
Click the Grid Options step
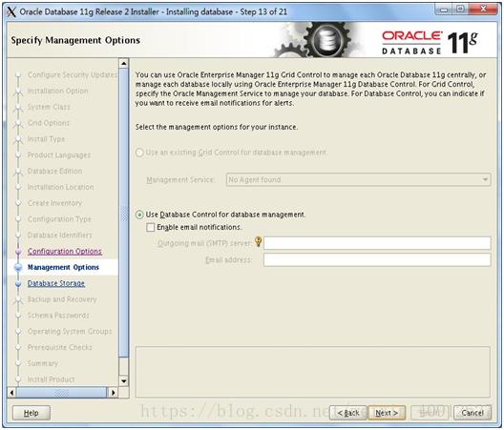(49, 123)
